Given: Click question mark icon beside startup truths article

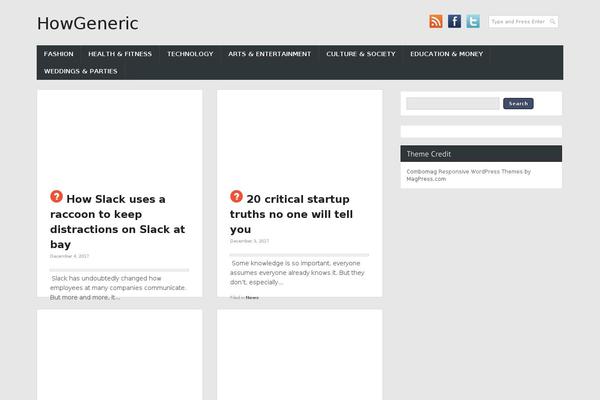Looking at the screenshot, I should click(236, 196).
